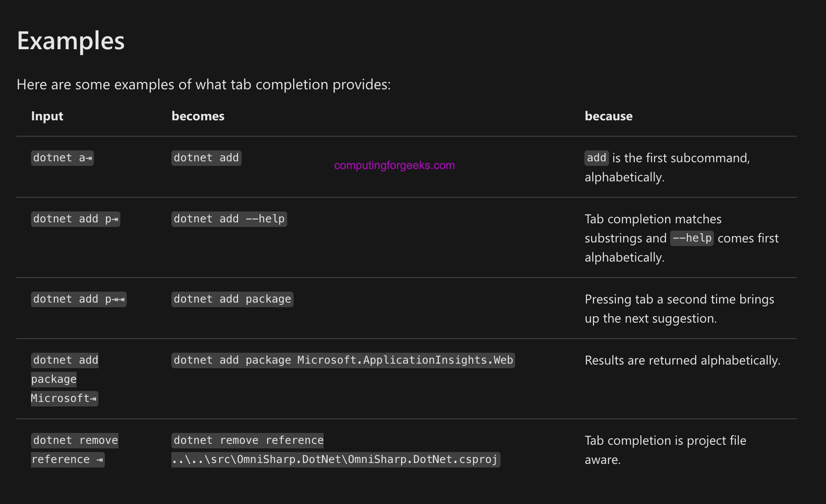
Task: Click 'Tab completion is project file aware' text
Action: coord(666,450)
